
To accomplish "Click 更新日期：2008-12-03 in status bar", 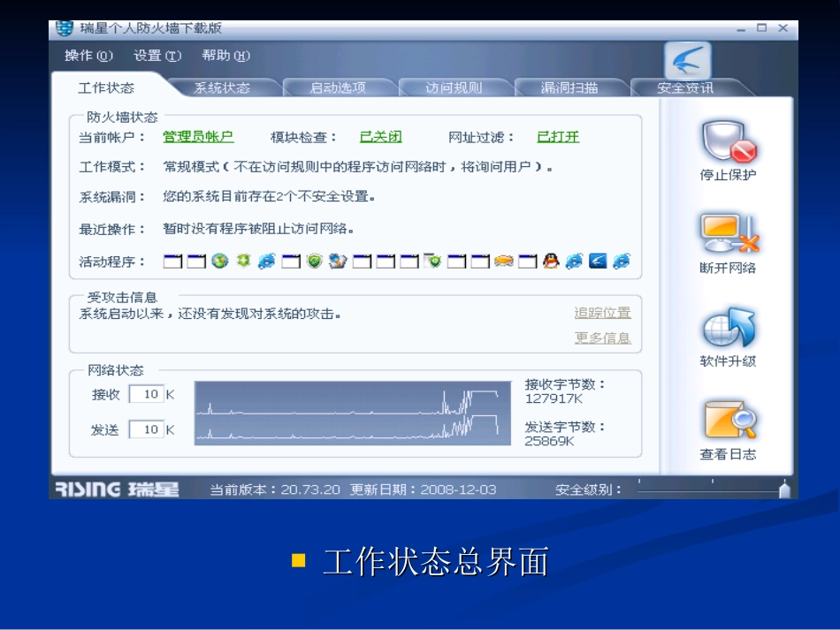I will click(424, 490).
